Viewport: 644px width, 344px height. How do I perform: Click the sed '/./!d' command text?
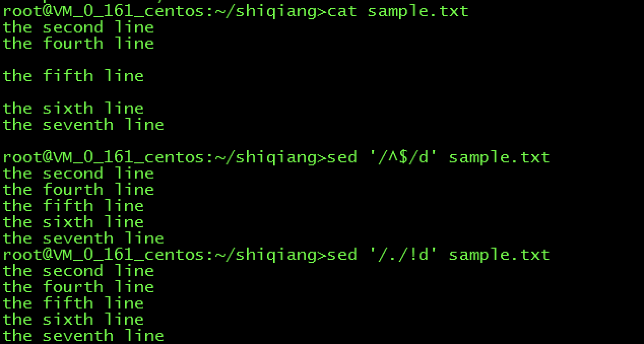pyautogui.click(x=439, y=254)
